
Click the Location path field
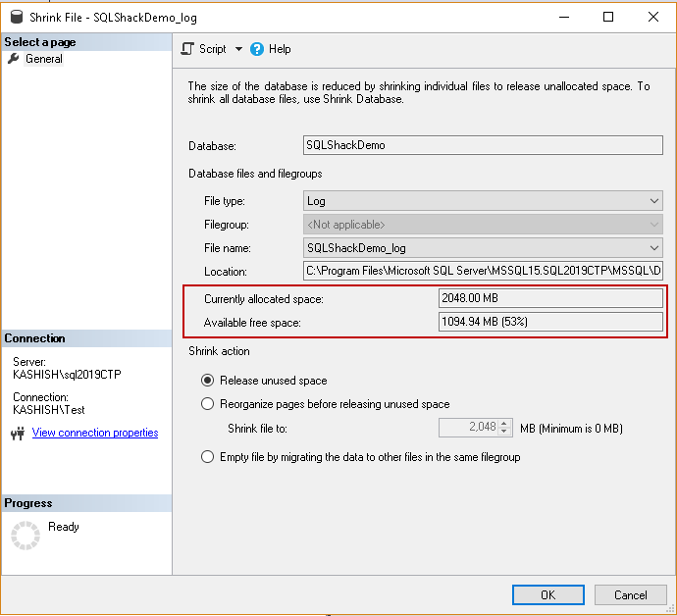[x=483, y=271]
